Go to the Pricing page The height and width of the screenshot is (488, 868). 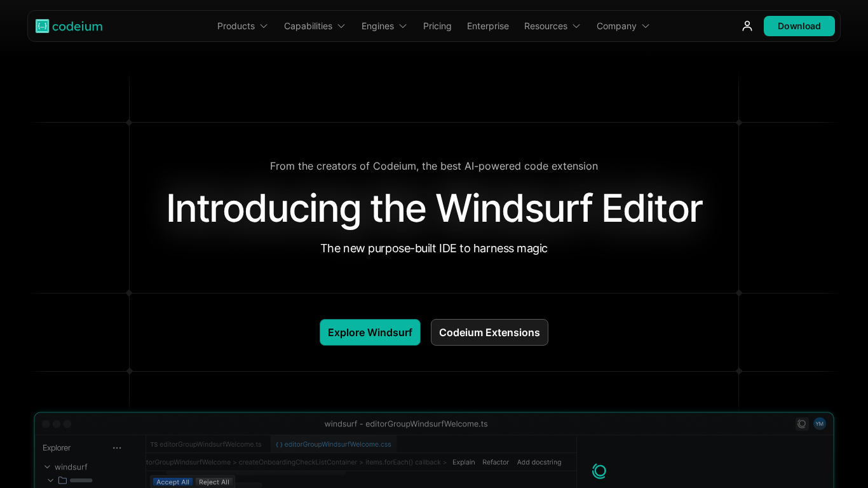pos(437,26)
